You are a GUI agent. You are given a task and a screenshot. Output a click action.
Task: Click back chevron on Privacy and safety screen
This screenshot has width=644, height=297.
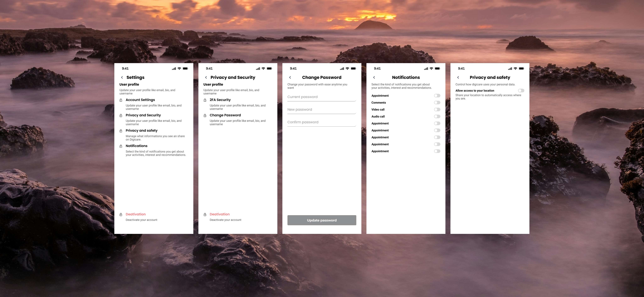458,77
